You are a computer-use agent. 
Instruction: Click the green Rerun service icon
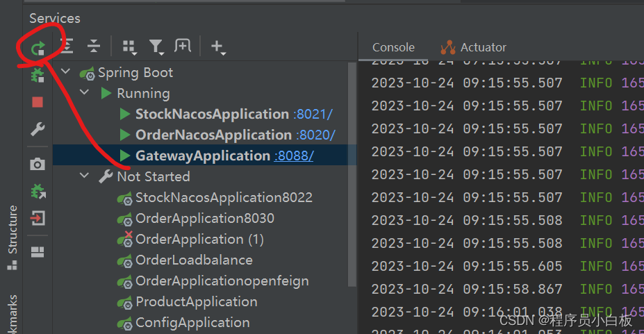coord(38,49)
